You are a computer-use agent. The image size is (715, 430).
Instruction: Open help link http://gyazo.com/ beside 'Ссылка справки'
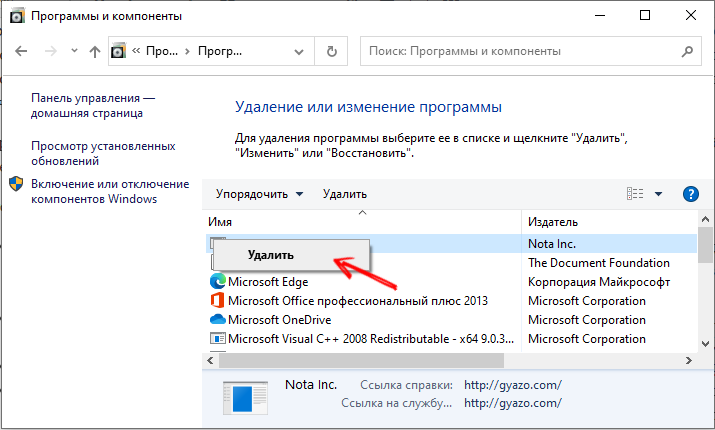point(513,385)
